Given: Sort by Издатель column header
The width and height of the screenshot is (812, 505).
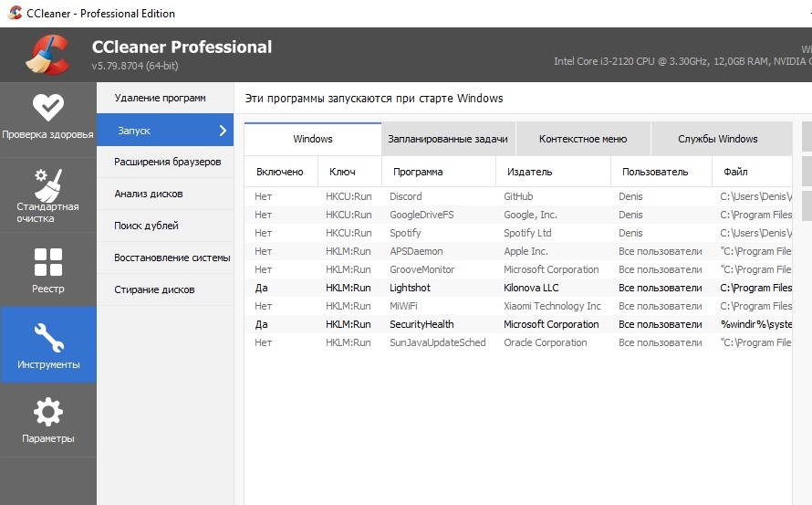Looking at the screenshot, I should (553, 172).
